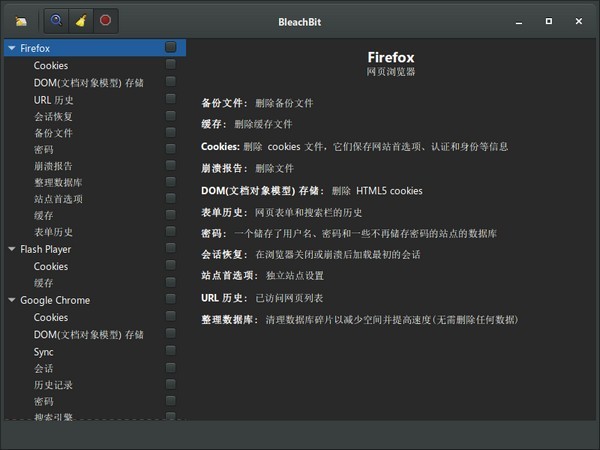Click the red Abort stop icon
The height and width of the screenshot is (450, 600).
point(105,21)
